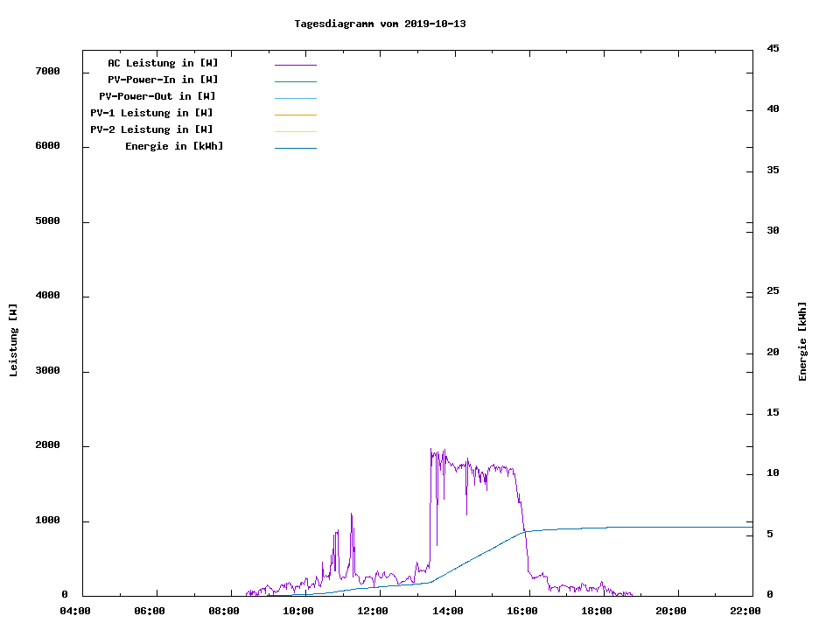Pick the PV-1 Leistung legend entry
The image size is (840, 630).
151,113
